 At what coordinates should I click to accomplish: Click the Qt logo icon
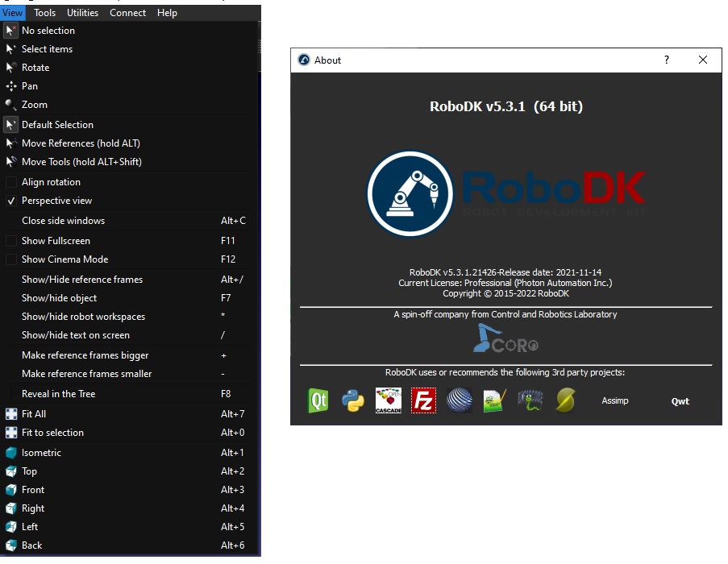[318, 400]
